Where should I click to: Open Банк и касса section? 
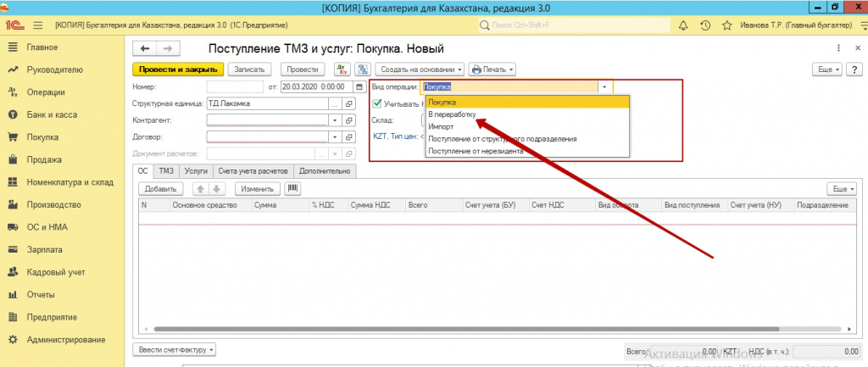(x=52, y=114)
